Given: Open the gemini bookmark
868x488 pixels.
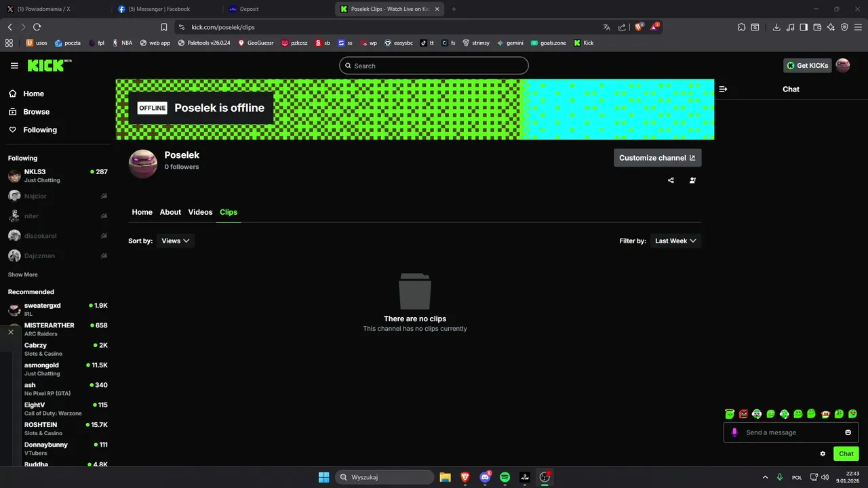Looking at the screenshot, I should pyautogui.click(x=510, y=43).
